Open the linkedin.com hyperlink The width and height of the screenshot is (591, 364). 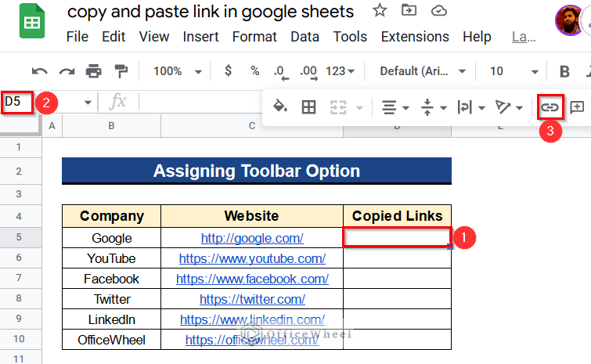(252, 319)
